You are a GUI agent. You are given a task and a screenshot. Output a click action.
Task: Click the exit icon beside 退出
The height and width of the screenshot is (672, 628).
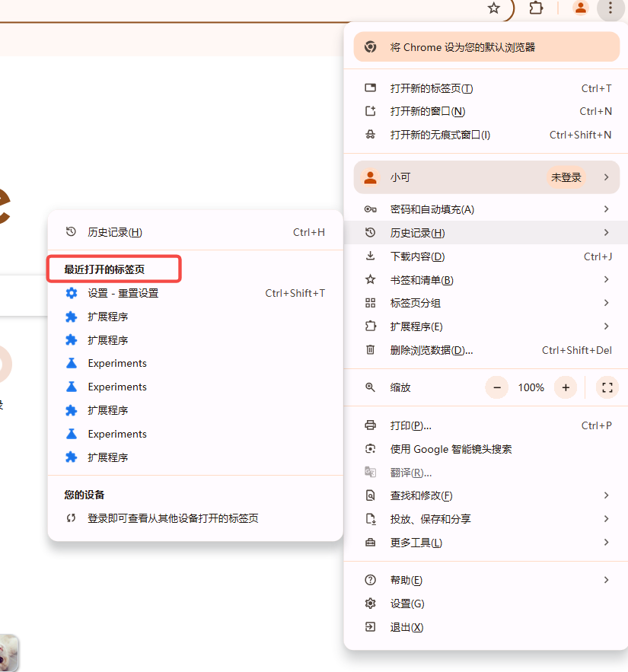(x=371, y=627)
